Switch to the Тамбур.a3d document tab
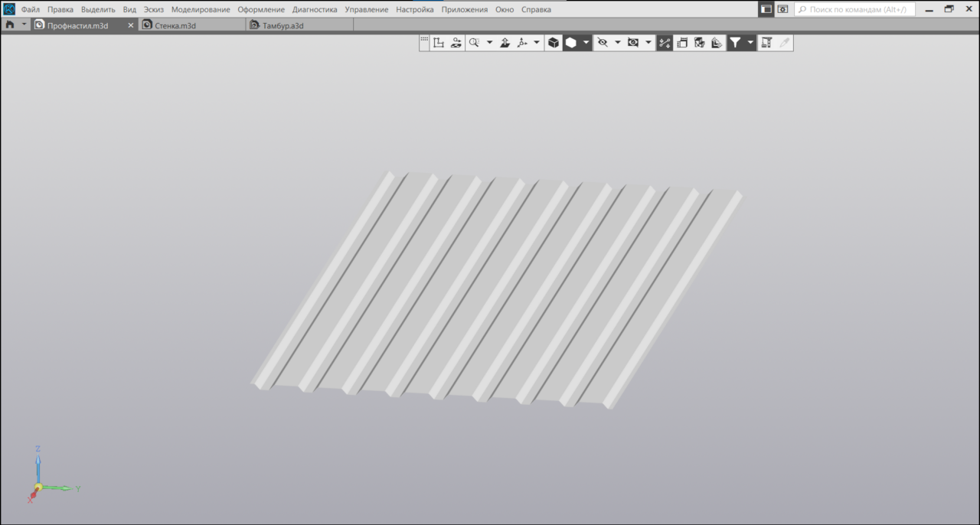 (299, 25)
